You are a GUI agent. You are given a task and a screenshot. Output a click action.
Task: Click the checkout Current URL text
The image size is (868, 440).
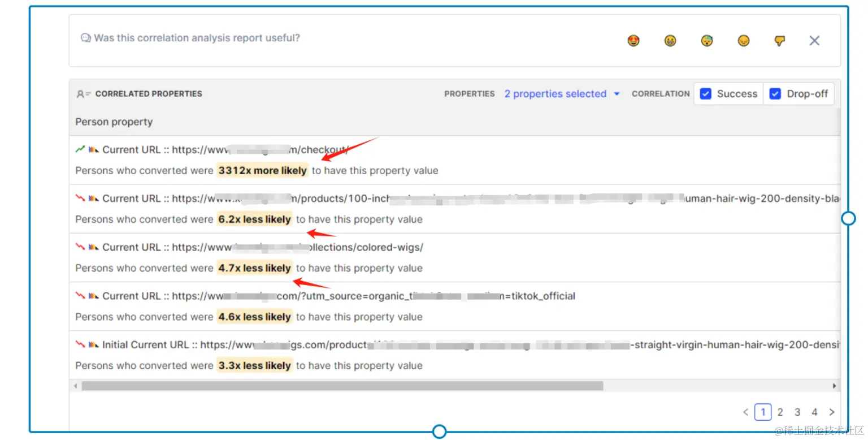click(x=226, y=150)
